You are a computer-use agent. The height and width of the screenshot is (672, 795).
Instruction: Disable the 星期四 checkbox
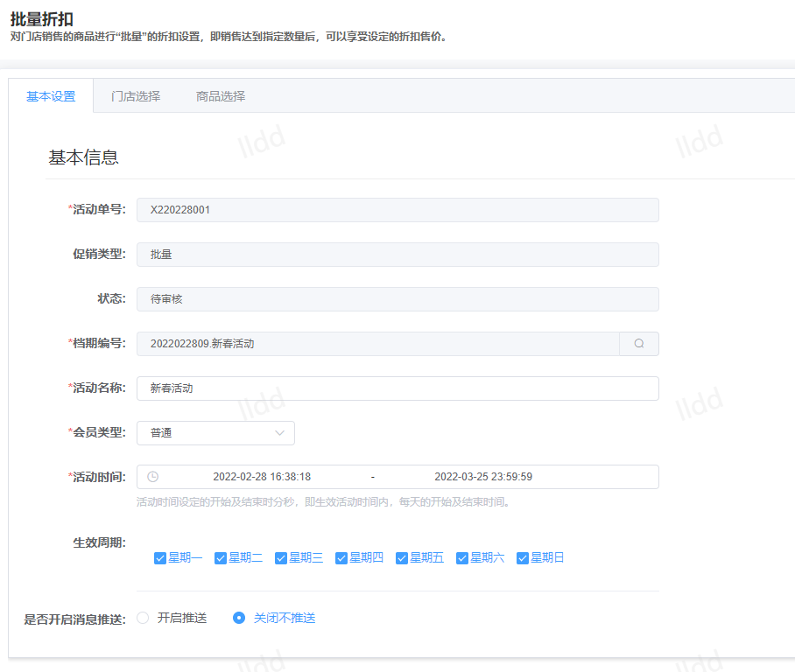coord(341,558)
